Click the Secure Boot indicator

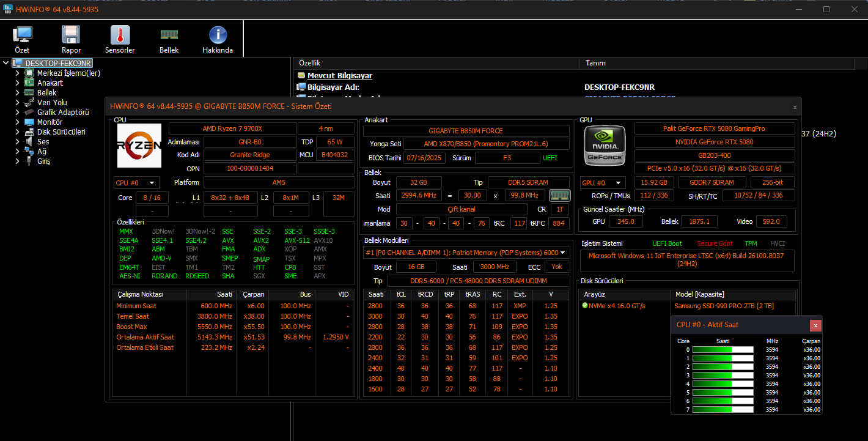point(715,243)
